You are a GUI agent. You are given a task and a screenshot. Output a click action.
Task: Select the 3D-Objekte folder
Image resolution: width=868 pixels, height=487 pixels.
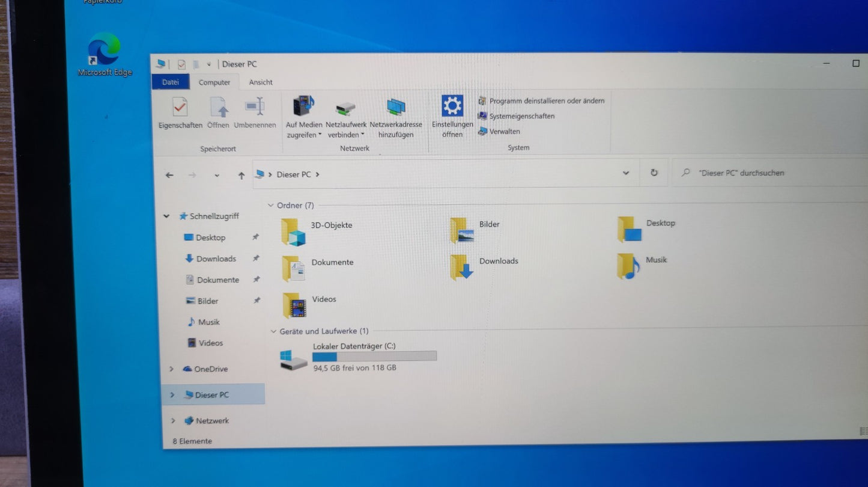pos(318,232)
